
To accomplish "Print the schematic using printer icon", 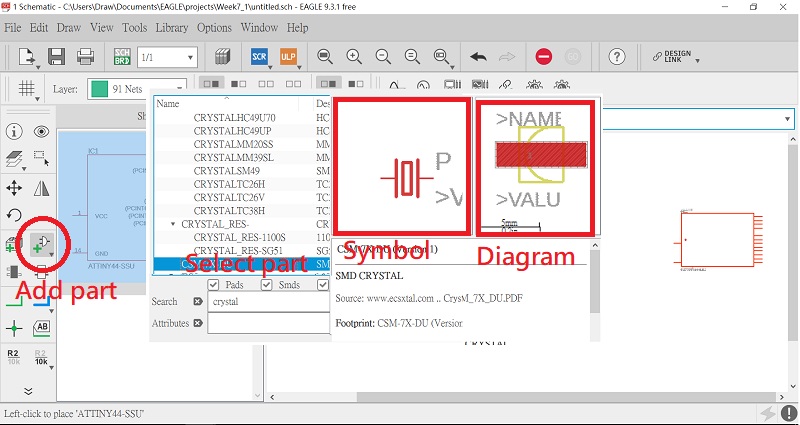I will 86,57.
